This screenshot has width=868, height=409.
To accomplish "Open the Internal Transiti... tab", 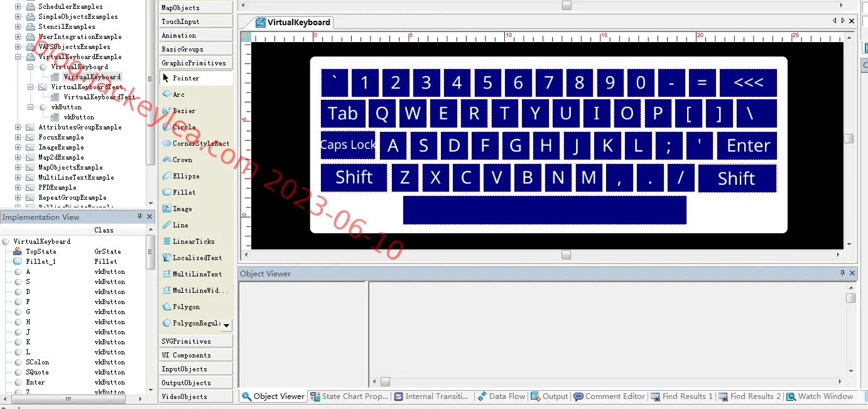I will (x=431, y=396).
